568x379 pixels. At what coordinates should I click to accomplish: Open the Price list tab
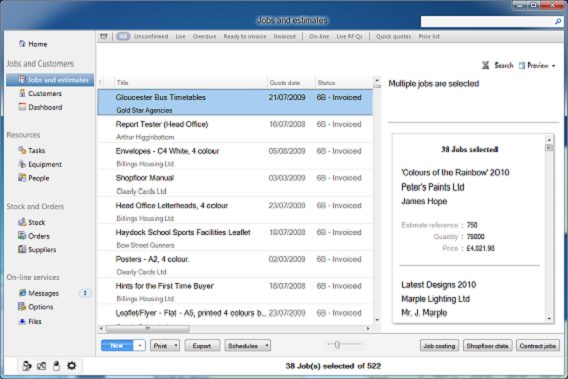pos(429,37)
